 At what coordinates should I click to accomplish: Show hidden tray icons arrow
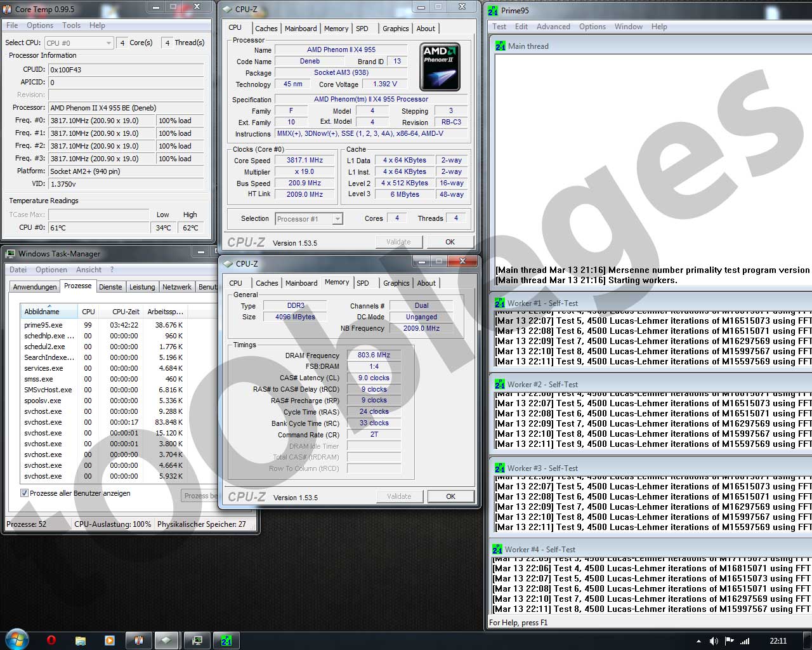point(698,641)
